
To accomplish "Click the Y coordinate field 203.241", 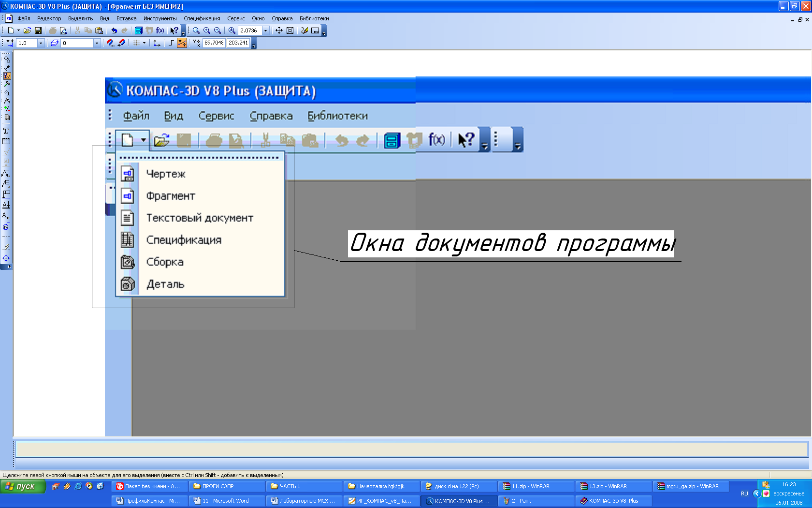I will (x=238, y=43).
